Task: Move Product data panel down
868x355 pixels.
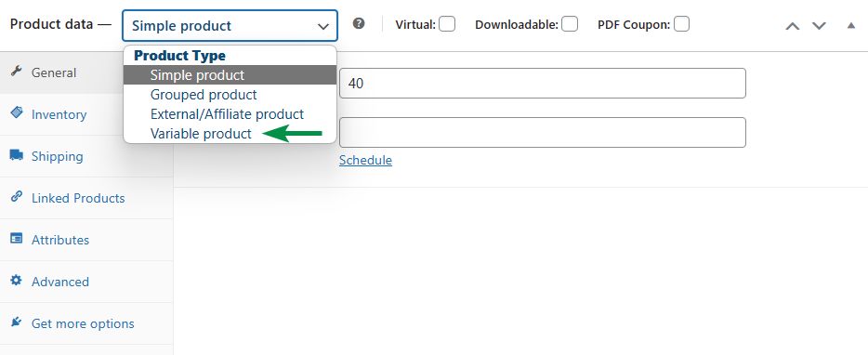Action: pos(820,25)
